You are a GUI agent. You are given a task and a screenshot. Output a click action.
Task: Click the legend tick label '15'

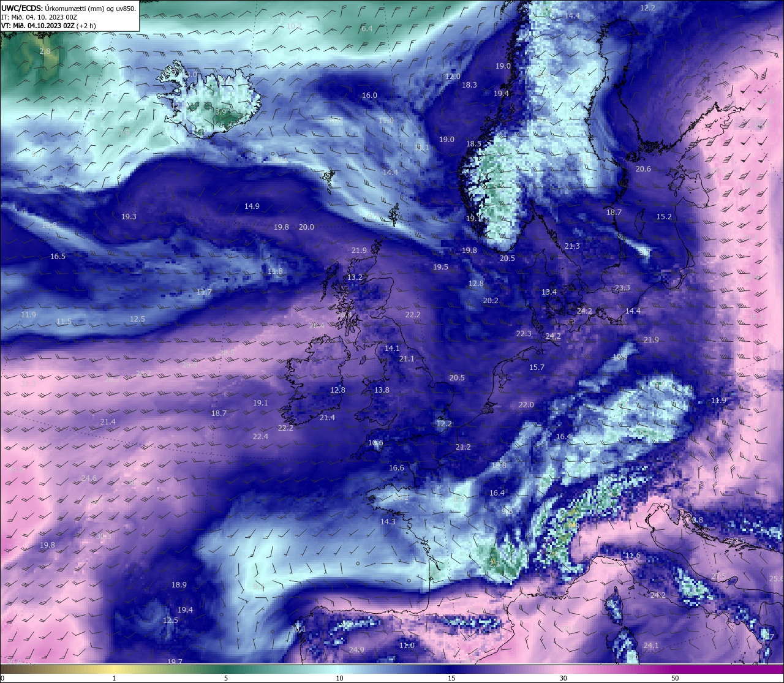[x=451, y=678]
